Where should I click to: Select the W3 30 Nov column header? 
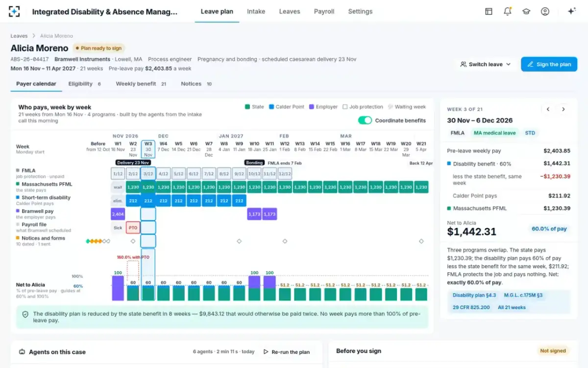tap(148, 149)
